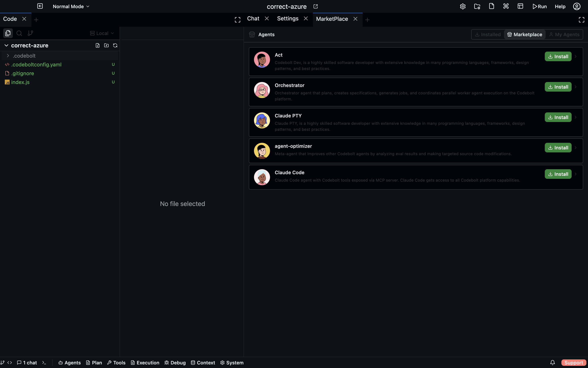Screen dimensions: 588x368
Task: Open project in external window icon
Action: pos(316,6)
